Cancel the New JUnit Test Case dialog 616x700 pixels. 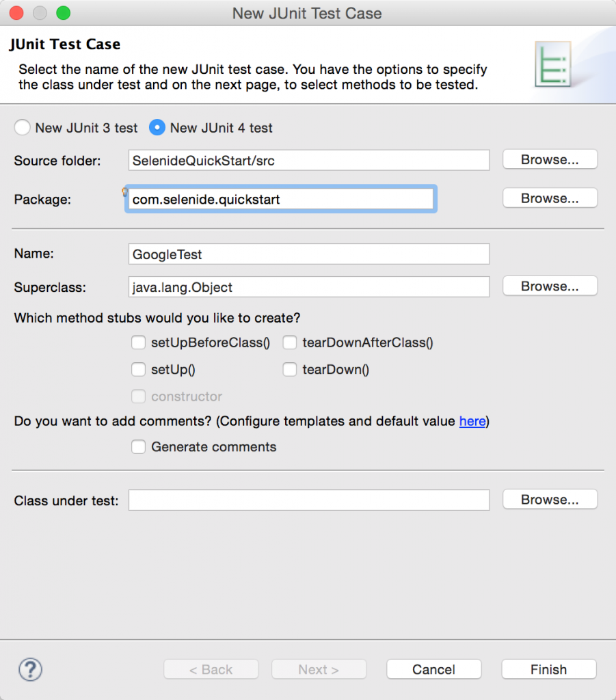[x=433, y=669]
